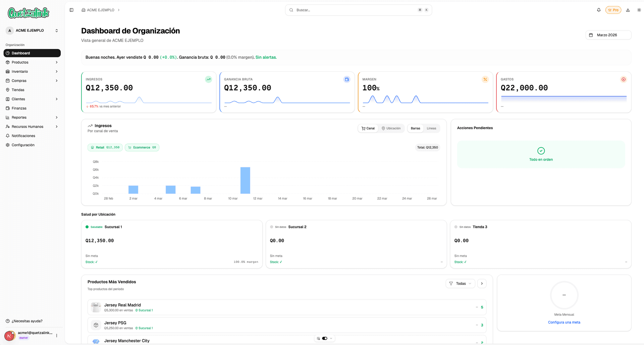Select Dashboard in the sidebar

[x=21, y=53]
